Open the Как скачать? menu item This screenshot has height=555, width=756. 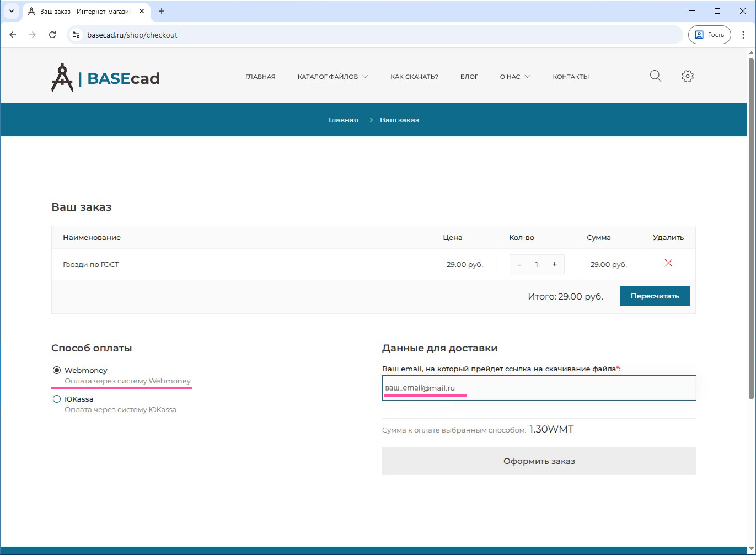(x=414, y=77)
